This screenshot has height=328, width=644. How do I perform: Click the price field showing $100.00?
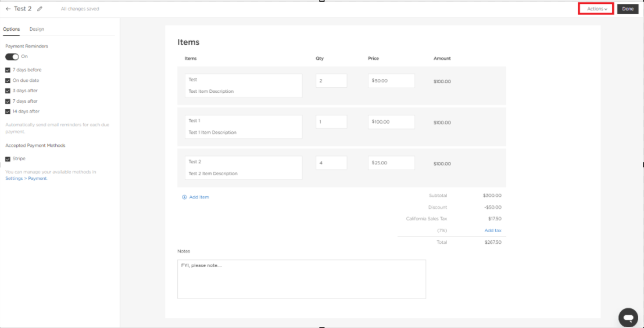point(391,122)
